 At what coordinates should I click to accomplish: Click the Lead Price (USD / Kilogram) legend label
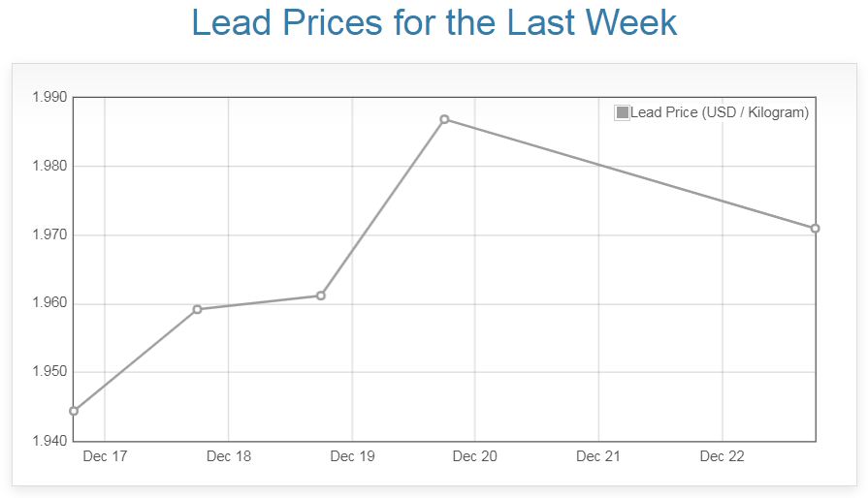(x=719, y=113)
